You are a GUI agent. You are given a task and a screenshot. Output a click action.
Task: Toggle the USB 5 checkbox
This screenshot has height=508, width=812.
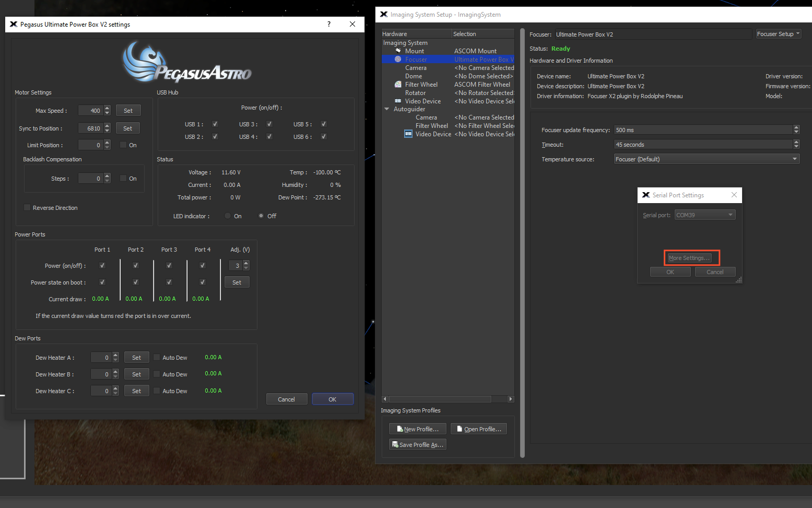tap(324, 124)
